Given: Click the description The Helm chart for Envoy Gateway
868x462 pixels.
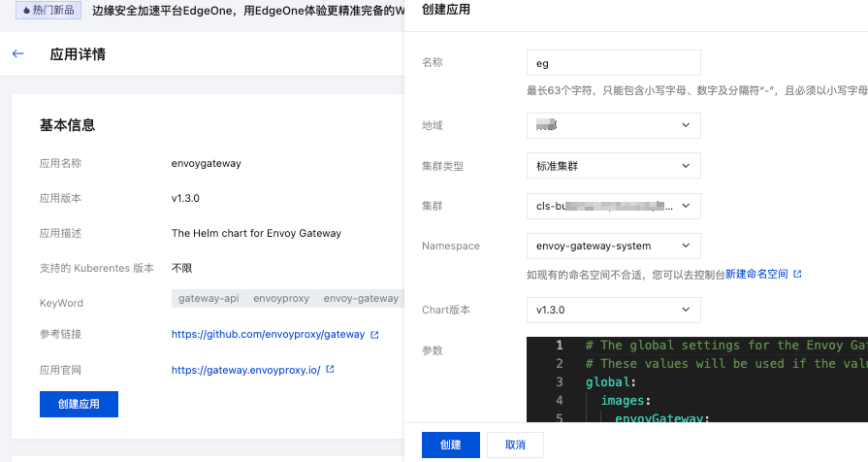Looking at the screenshot, I should 256,233.
